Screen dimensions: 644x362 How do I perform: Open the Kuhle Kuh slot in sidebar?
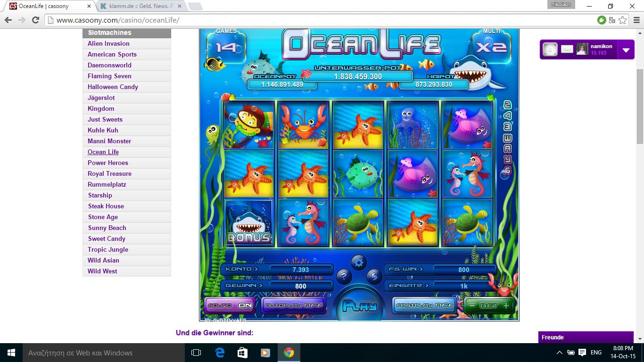[127, 130]
